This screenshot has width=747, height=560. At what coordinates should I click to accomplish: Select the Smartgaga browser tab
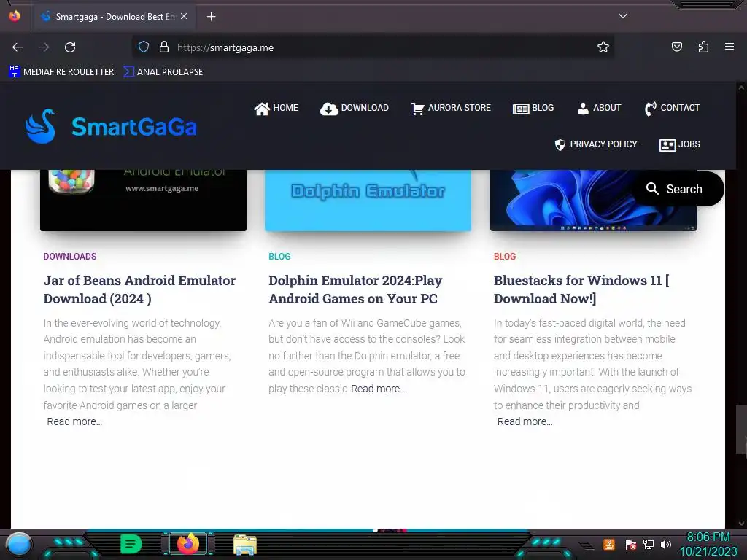coord(115,17)
